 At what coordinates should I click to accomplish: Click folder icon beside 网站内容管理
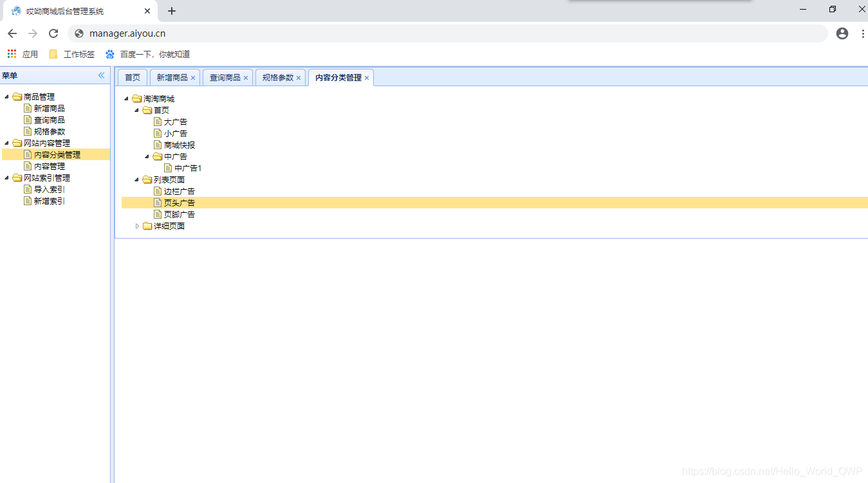coord(17,143)
